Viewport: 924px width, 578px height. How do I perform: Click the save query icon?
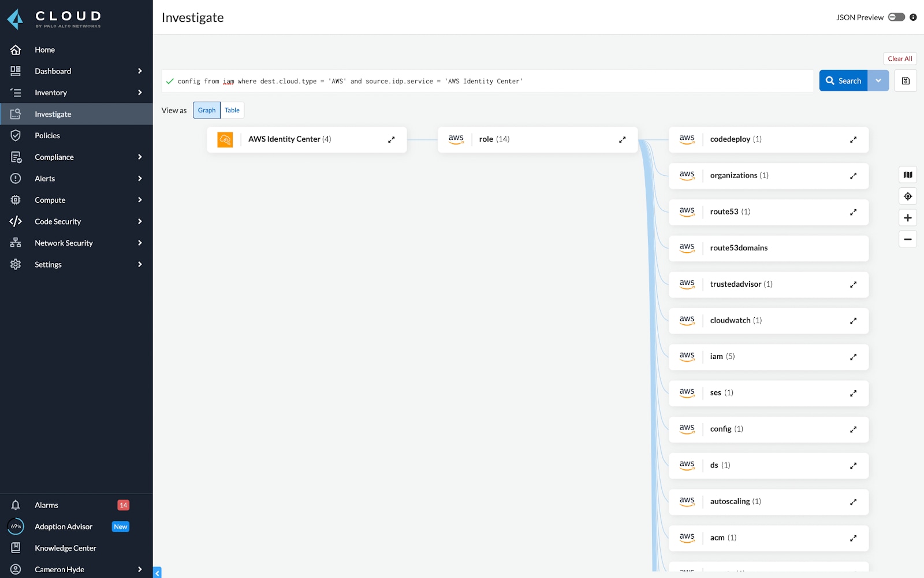point(906,81)
